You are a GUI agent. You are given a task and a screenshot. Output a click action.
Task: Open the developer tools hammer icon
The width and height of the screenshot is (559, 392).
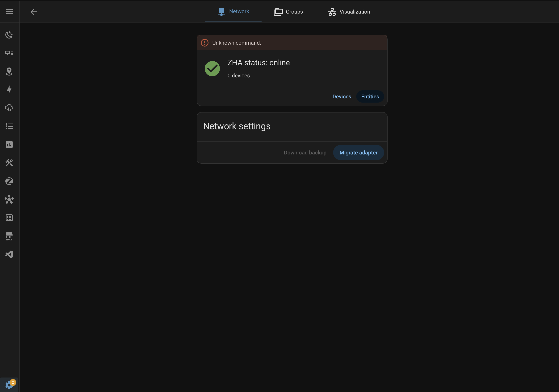[9, 163]
